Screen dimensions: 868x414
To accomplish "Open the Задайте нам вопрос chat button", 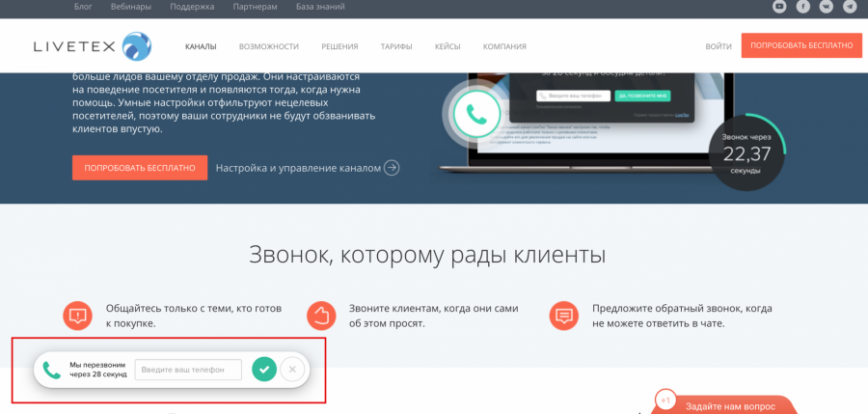I will pyautogui.click(x=729, y=406).
